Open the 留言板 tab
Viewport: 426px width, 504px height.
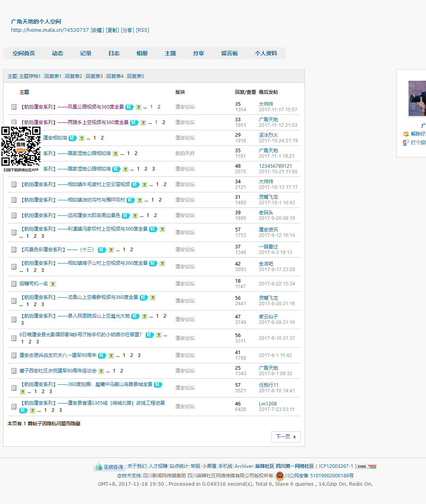tap(229, 53)
